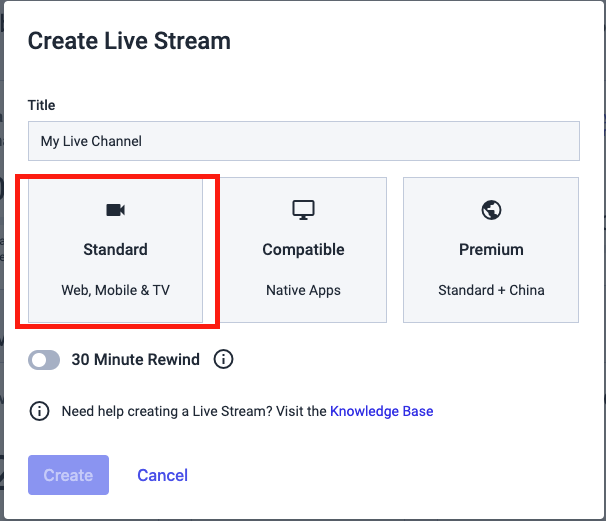Click the 'Standard + China' text

(491, 290)
